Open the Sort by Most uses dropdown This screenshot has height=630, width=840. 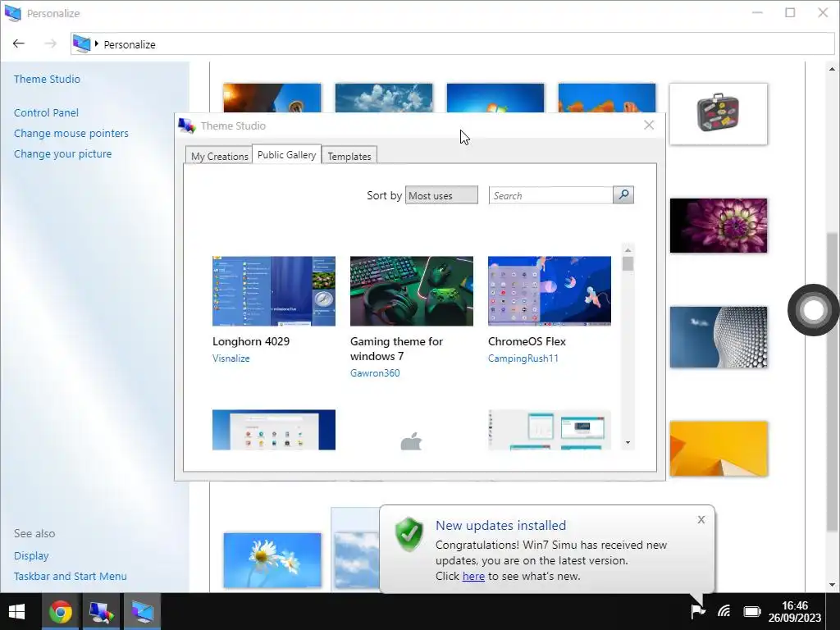pos(441,195)
